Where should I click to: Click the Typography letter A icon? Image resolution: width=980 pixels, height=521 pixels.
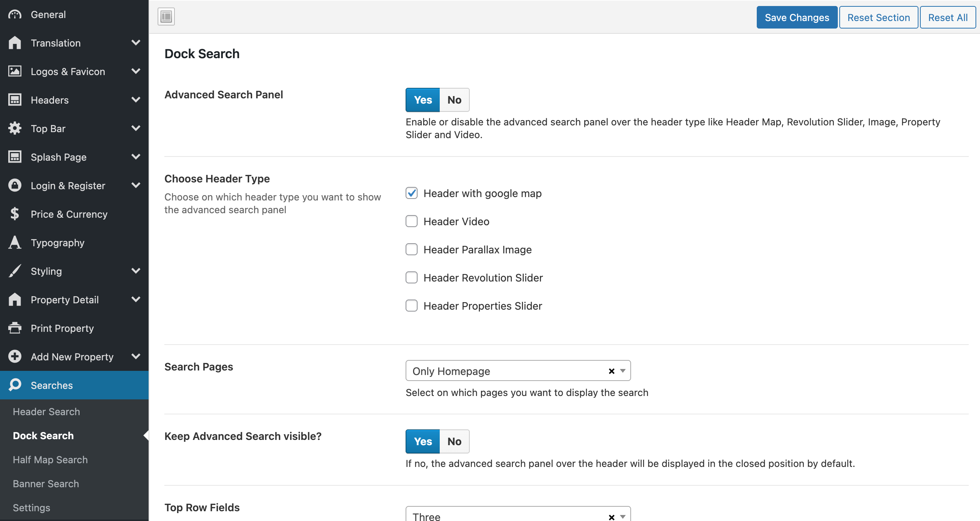[x=15, y=242]
